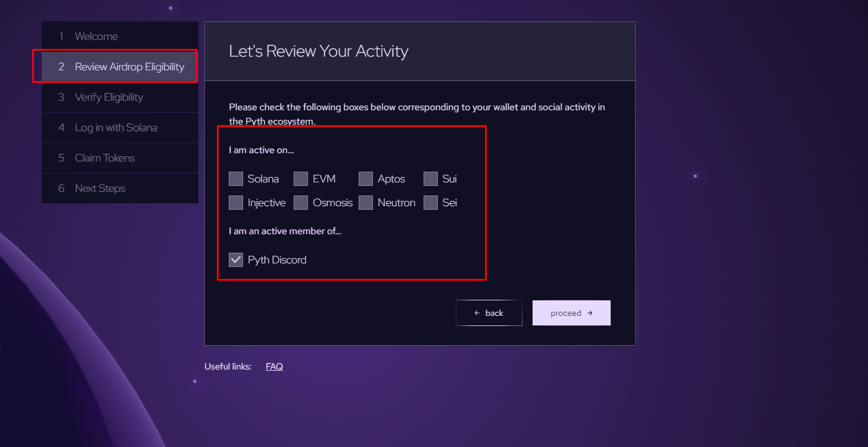Viewport: 868px width, 447px height.
Task: Uncheck the Pyth Discord checkbox
Action: click(x=236, y=260)
